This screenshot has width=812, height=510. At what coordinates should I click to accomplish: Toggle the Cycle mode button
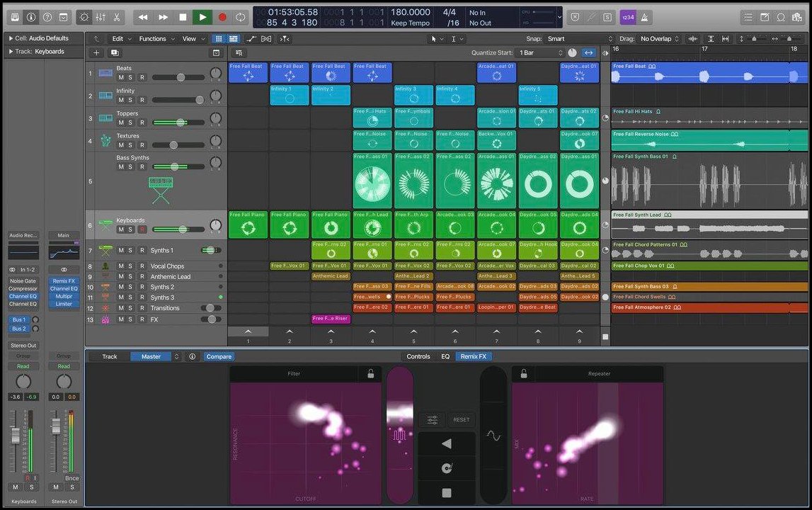(241, 16)
